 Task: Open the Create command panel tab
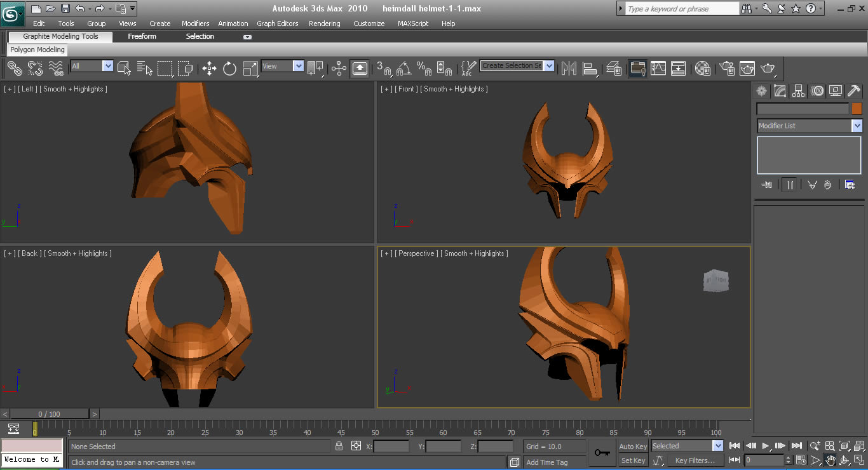point(761,91)
